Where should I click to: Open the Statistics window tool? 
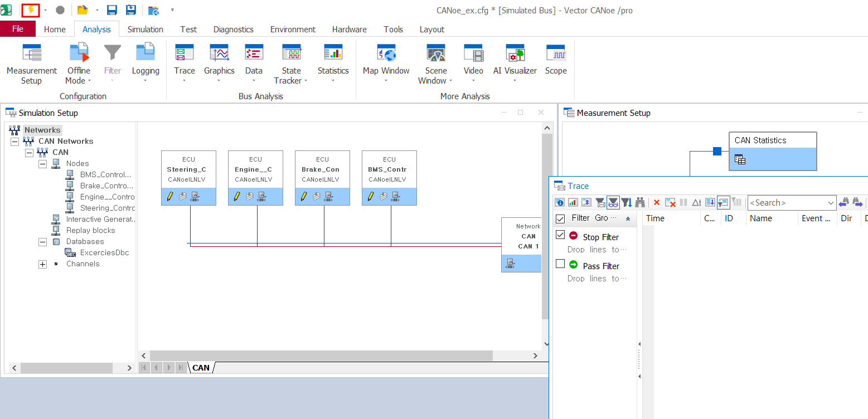pos(333,64)
